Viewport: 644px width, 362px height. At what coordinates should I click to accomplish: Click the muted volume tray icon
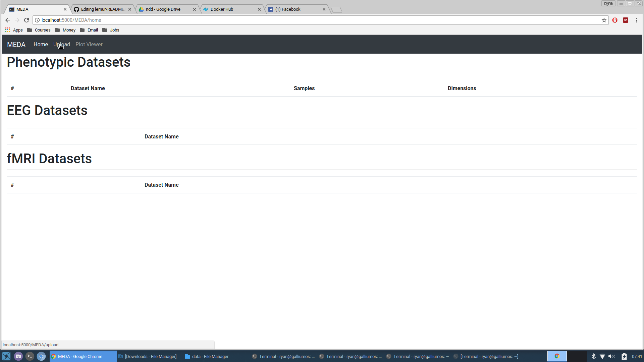(x=611, y=356)
